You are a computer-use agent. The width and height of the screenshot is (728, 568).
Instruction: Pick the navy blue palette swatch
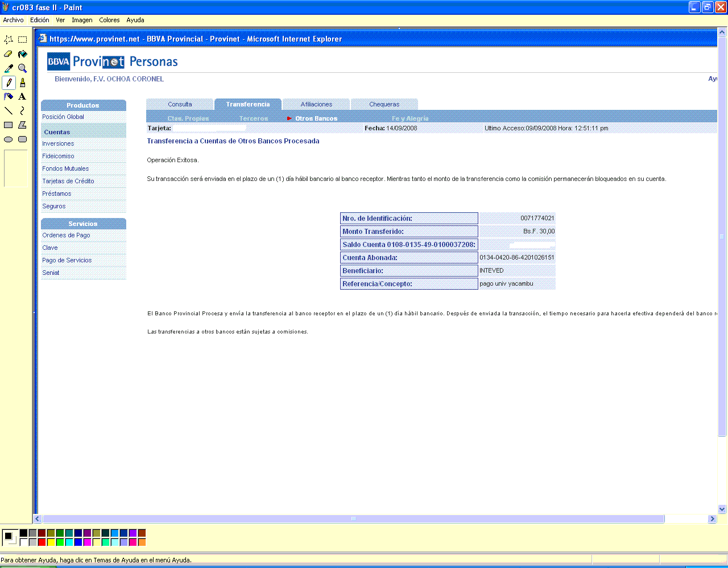click(78, 533)
